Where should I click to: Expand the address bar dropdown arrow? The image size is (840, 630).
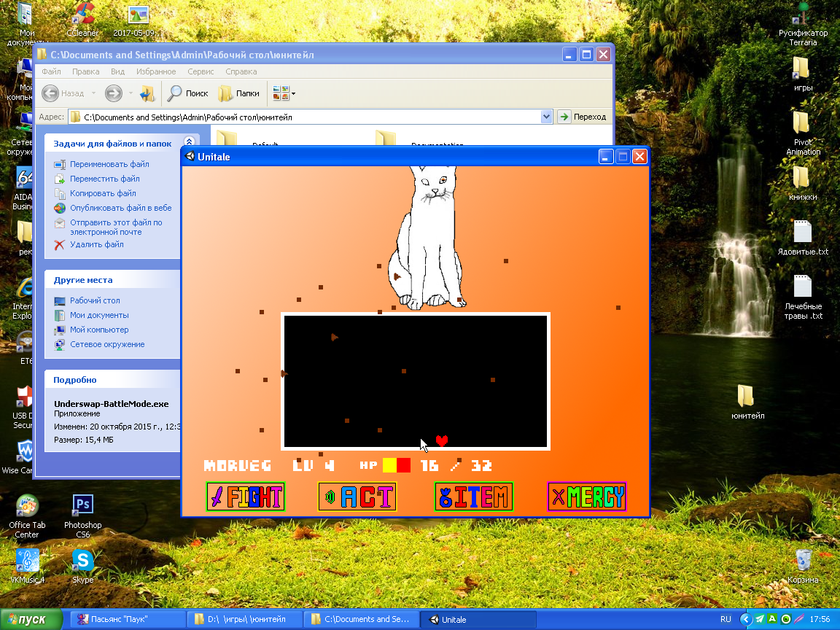pyautogui.click(x=546, y=117)
